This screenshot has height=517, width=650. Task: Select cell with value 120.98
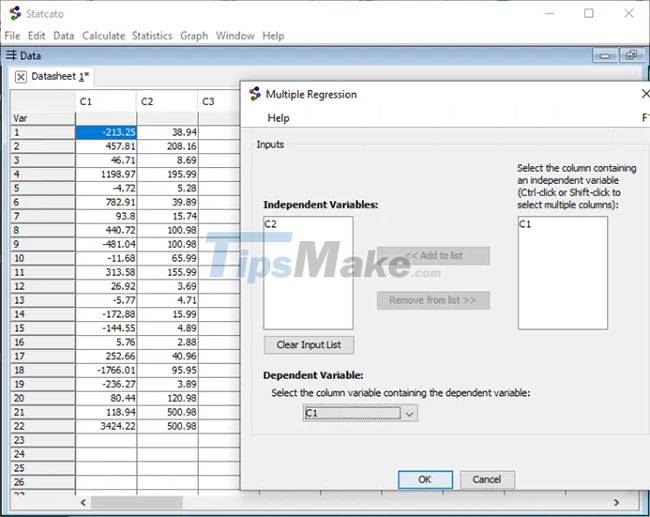pyautogui.click(x=167, y=398)
